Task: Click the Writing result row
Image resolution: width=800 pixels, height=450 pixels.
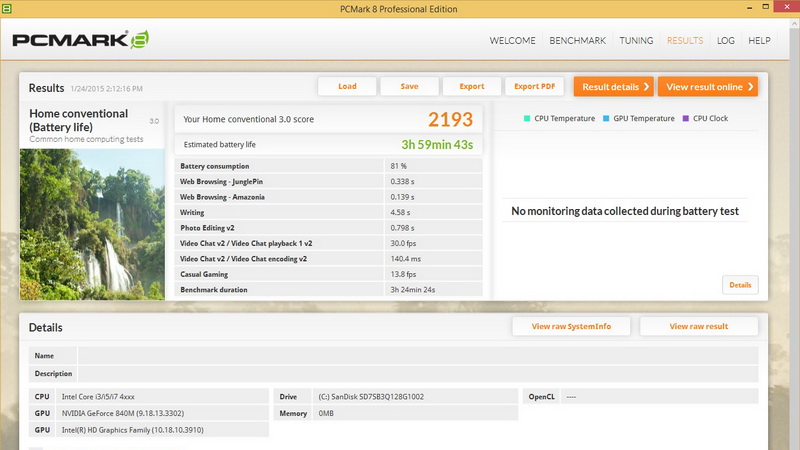Action: [x=329, y=212]
